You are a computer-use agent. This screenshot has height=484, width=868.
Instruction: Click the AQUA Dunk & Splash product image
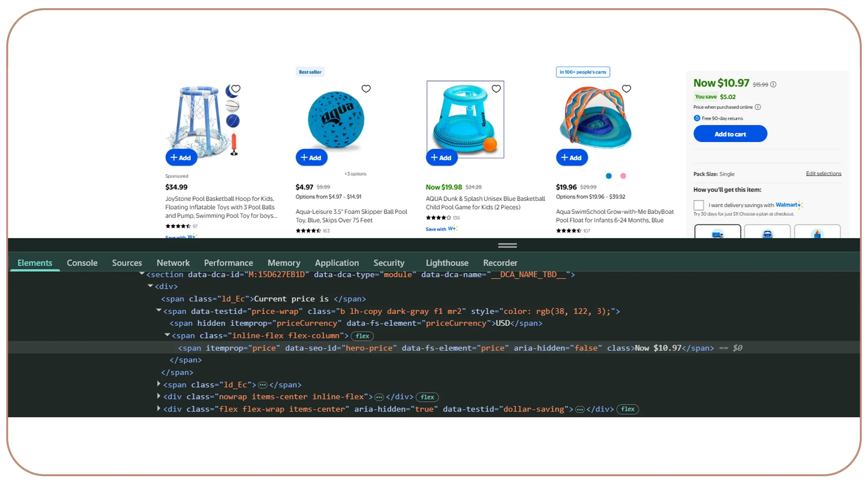coord(465,119)
